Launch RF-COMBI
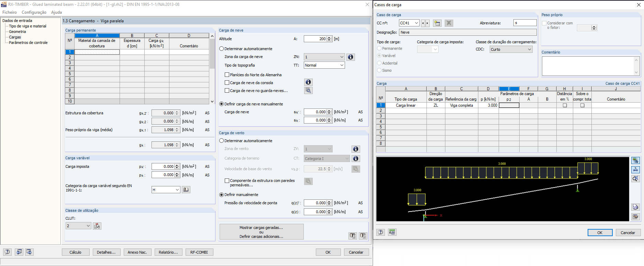Image resolution: width=644 pixels, height=266 pixels. click(x=199, y=252)
